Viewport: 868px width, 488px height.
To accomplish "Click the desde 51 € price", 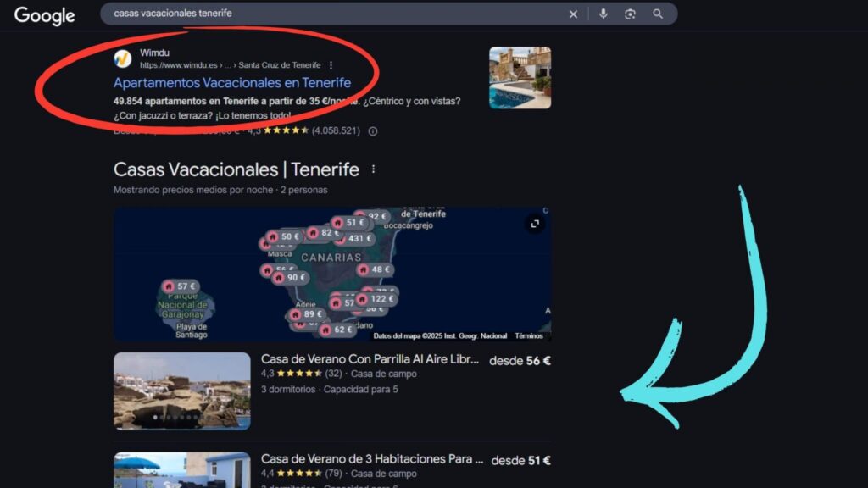I will [521, 460].
